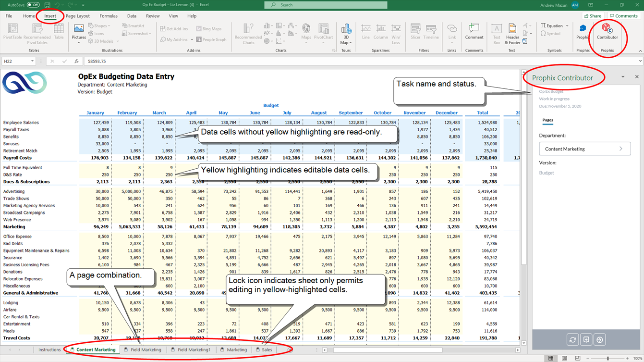Image resolution: width=644 pixels, height=362 pixels.
Task: Collapse the ribbon with the caret
Action: click(640, 50)
